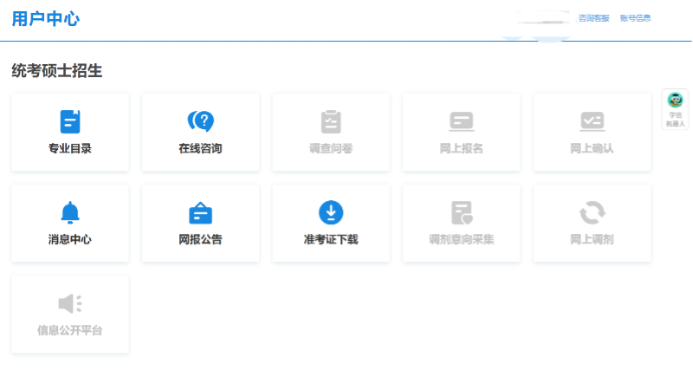Click the 消息中心 tile label
The image size is (693, 385).
70,240
